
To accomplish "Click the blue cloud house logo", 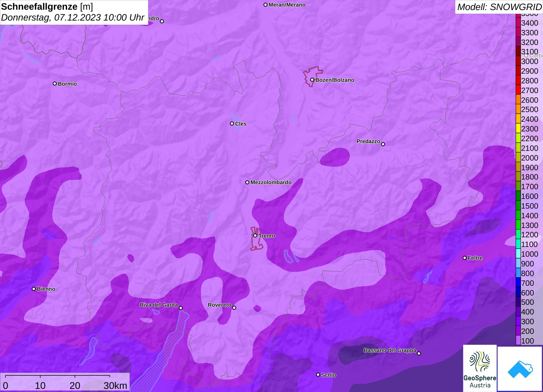I will coord(520,369).
